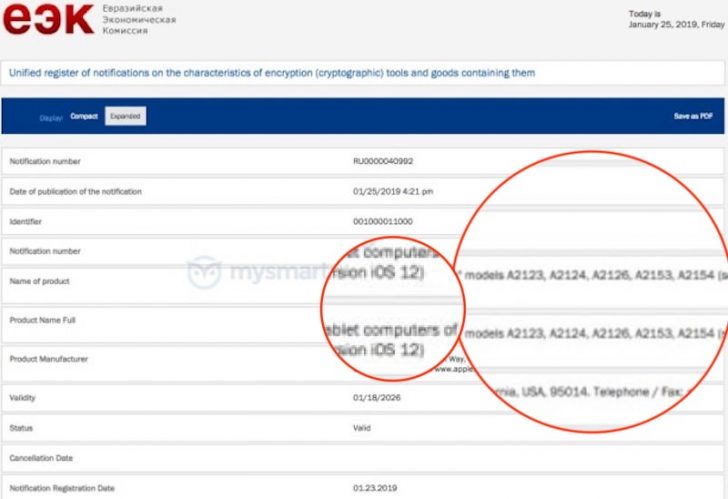Select notification number RU0000040992

click(x=383, y=161)
